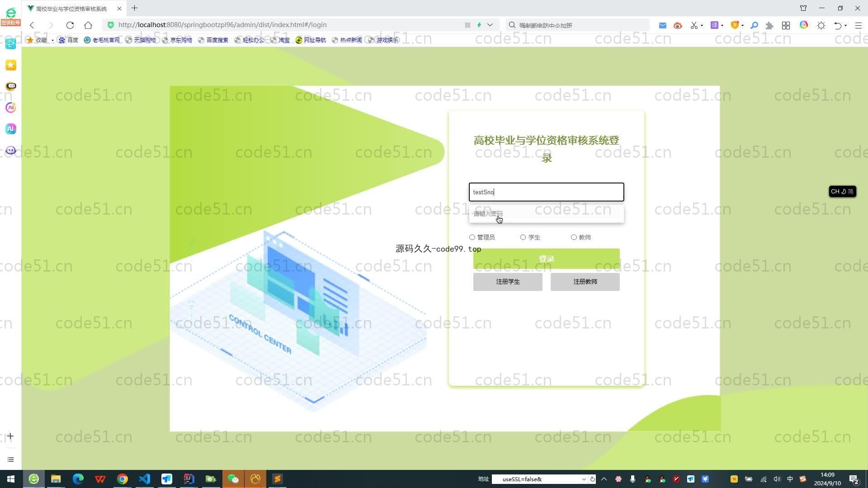Open the 淘宝 bookmark
The width and height of the screenshot is (868, 488).
(x=280, y=40)
